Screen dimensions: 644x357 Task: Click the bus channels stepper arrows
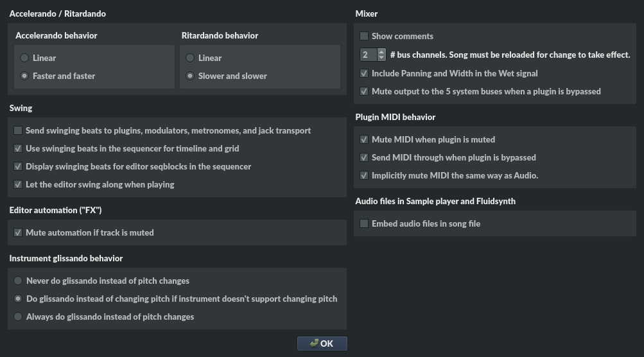[381, 55]
